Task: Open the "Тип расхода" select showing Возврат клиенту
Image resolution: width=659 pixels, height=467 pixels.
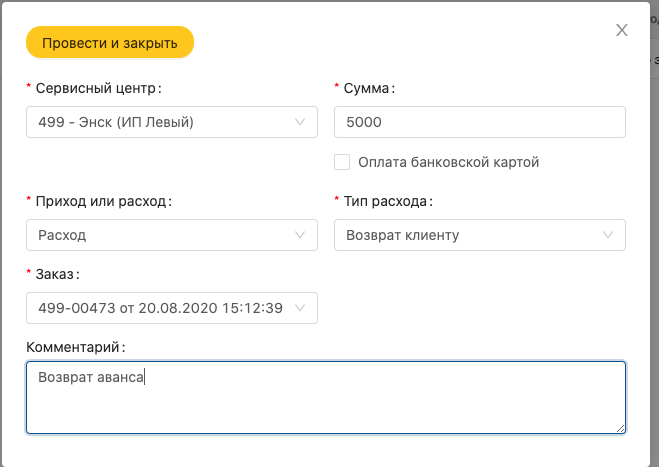Action: (470, 235)
